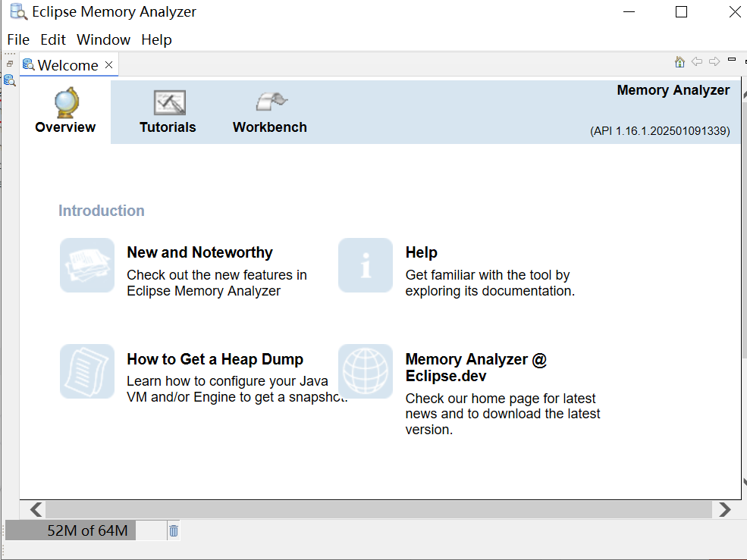
Task: Click the Introduction heading
Action: [x=102, y=211]
